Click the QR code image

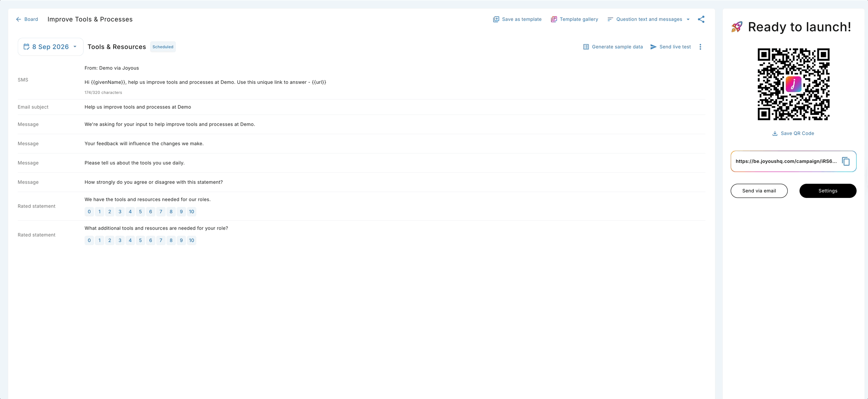(x=794, y=84)
